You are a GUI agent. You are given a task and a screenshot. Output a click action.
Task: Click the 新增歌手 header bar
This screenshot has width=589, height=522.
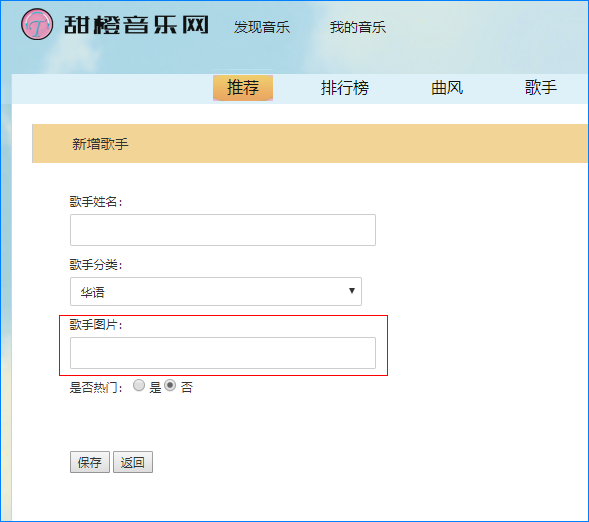pyautogui.click(x=310, y=143)
